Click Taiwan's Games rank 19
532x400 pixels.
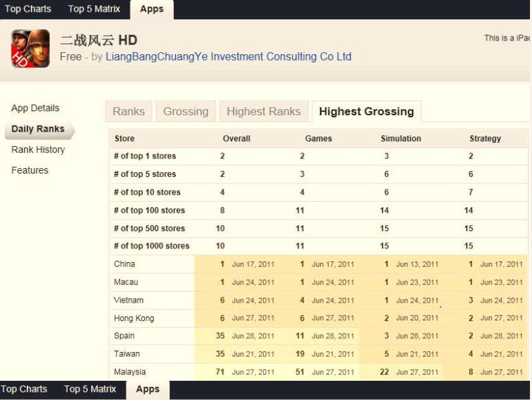coord(300,354)
